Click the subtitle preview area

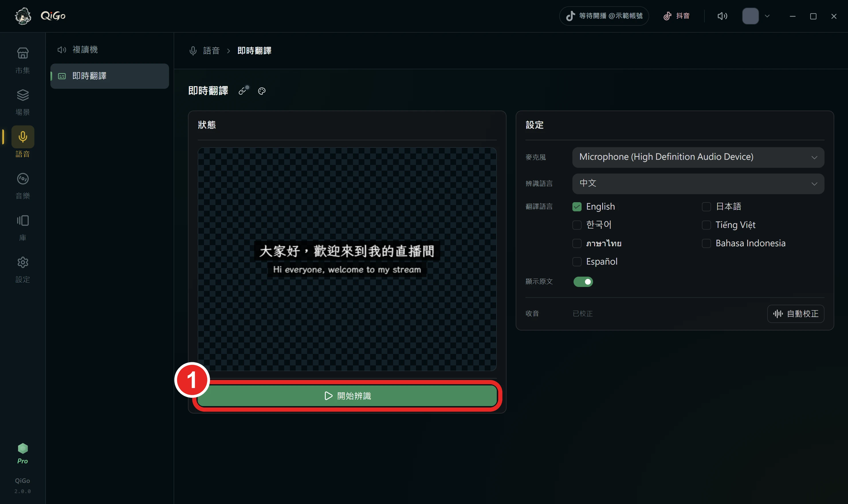tap(347, 259)
